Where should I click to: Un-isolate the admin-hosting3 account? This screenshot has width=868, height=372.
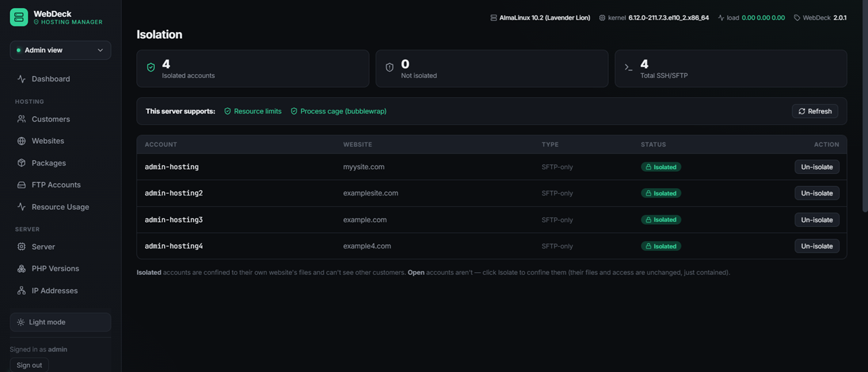click(817, 220)
